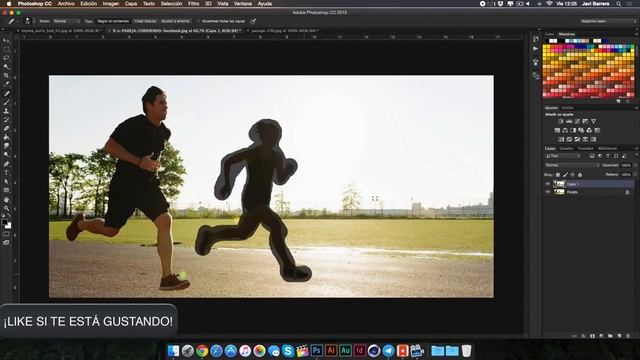The height and width of the screenshot is (360, 640).
Task: Toggle lock transparent pixels
Action: click(x=558, y=175)
